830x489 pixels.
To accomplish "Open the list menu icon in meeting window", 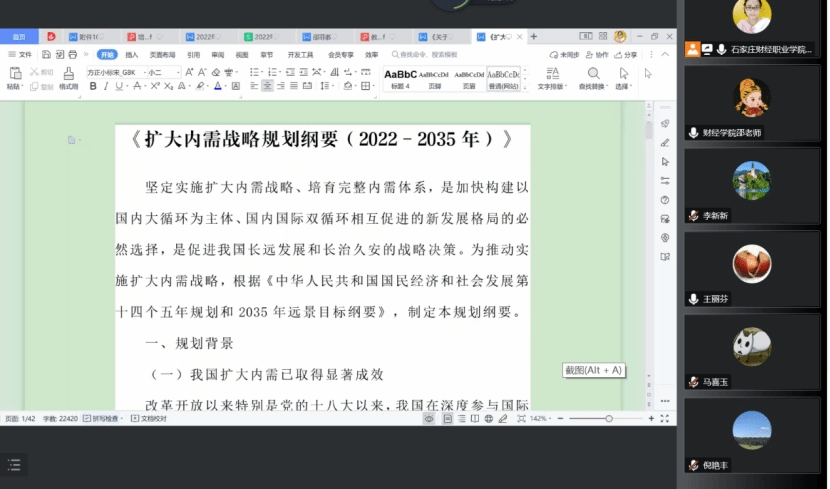I will point(14,465).
